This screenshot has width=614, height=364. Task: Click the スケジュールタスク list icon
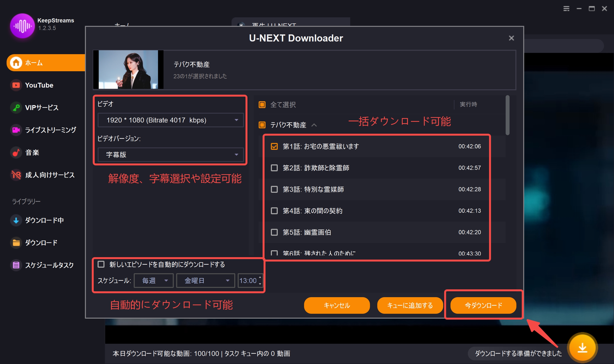(x=16, y=265)
